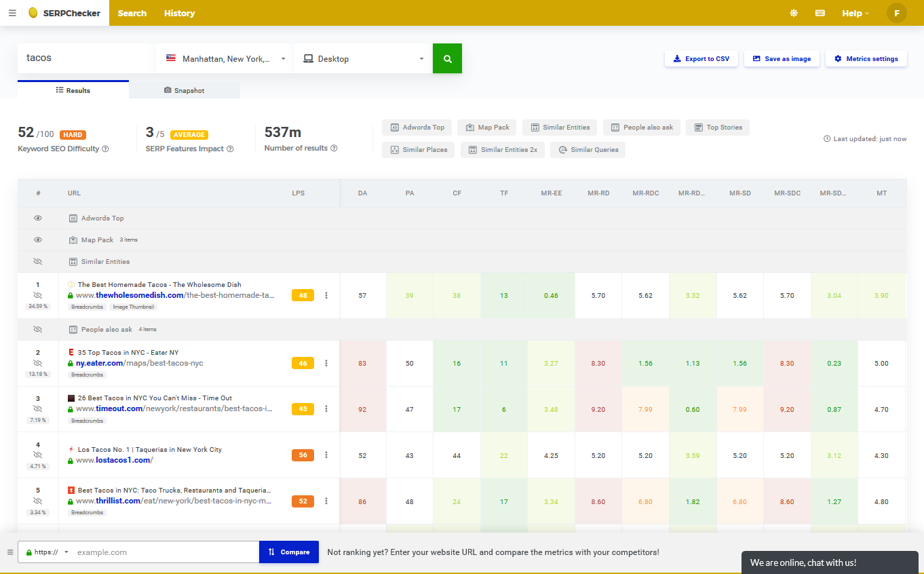Image resolution: width=924 pixels, height=574 pixels.
Task: Open options for thewholesomedish.com row
Action: (326, 295)
